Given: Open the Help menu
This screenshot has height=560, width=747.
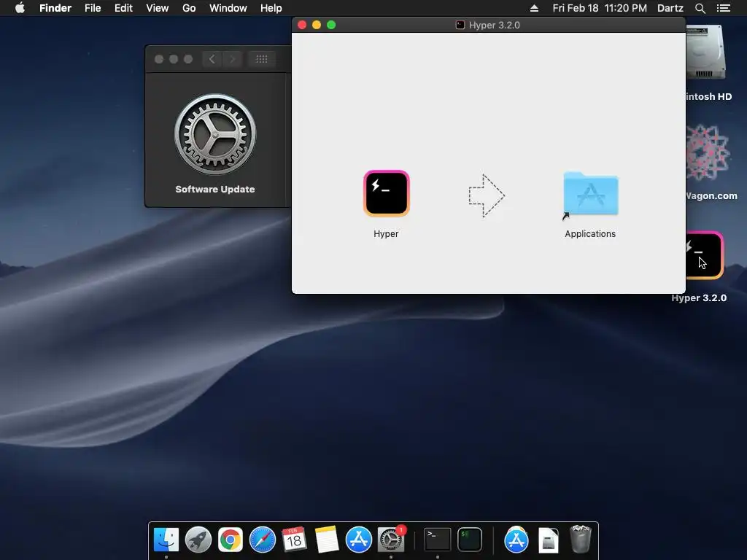Looking at the screenshot, I should tap(271, 8).
